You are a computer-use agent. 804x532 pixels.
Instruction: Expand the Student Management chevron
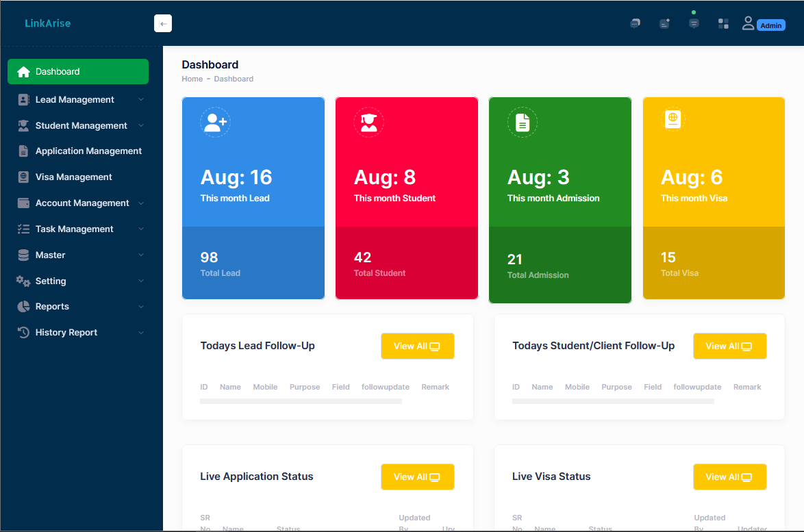point(140,126)
